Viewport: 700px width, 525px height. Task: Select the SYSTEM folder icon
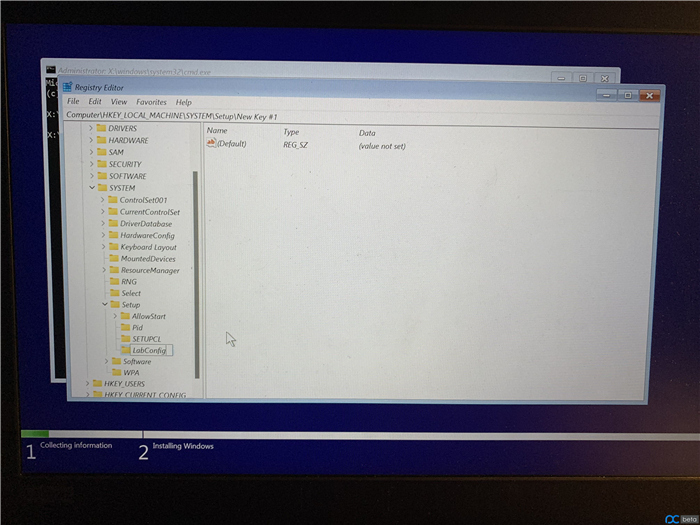(x=102, y=188)
